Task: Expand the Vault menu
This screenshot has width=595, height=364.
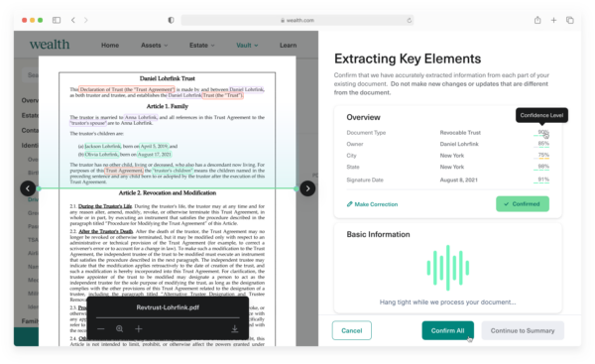Action: (x=247, y=46)
